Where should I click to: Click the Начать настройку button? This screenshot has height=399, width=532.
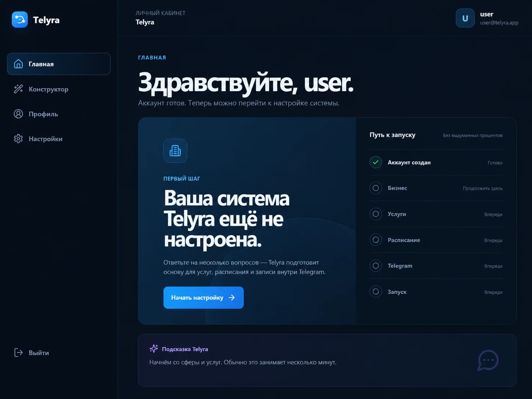pos(204,298)
